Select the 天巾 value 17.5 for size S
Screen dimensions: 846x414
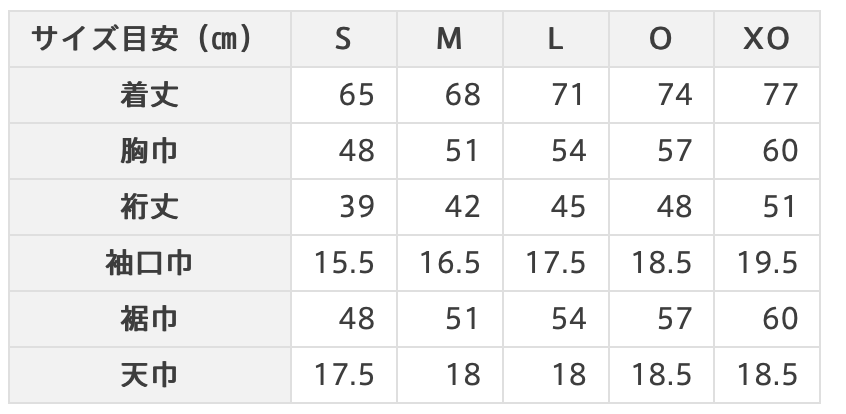point(344,375)
